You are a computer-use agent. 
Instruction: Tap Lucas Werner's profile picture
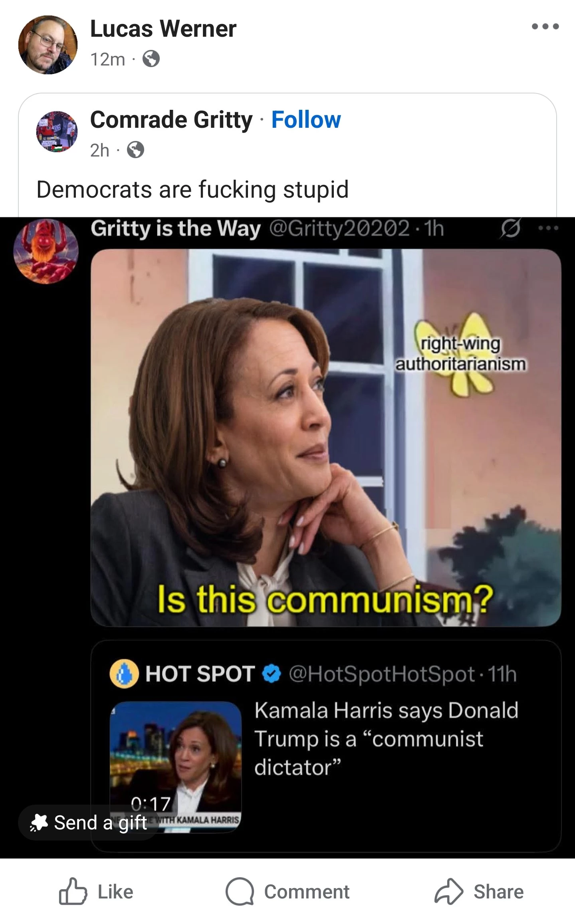pos(48,45)
